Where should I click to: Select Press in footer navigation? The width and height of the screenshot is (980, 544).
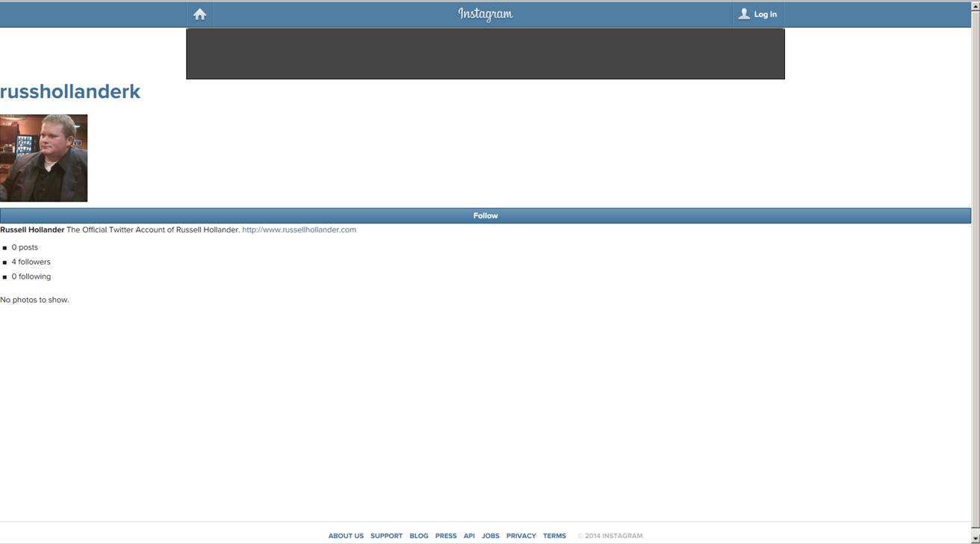pos(446,536)
